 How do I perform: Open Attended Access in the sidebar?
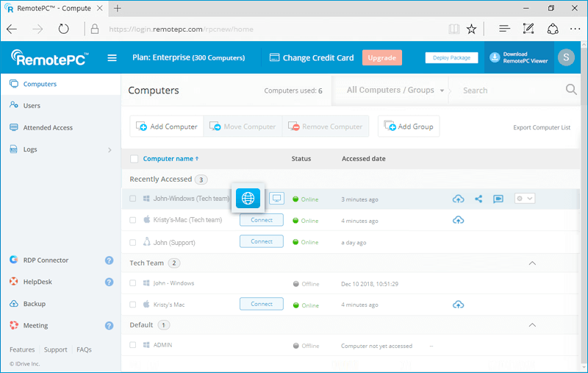click(x=48, y=127)
